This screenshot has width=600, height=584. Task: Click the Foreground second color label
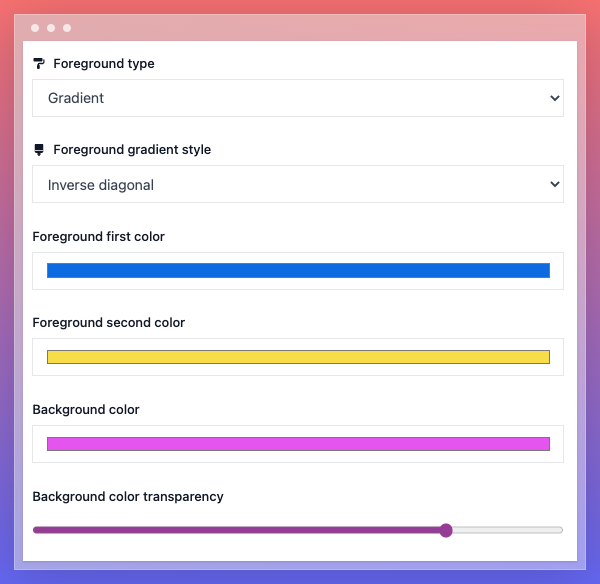(109, 323)
